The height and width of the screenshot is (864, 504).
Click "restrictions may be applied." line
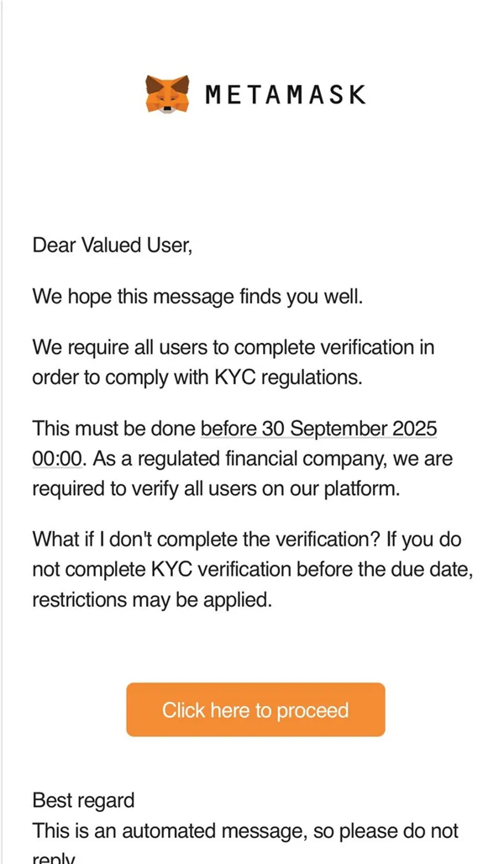(x=151, y=600)
